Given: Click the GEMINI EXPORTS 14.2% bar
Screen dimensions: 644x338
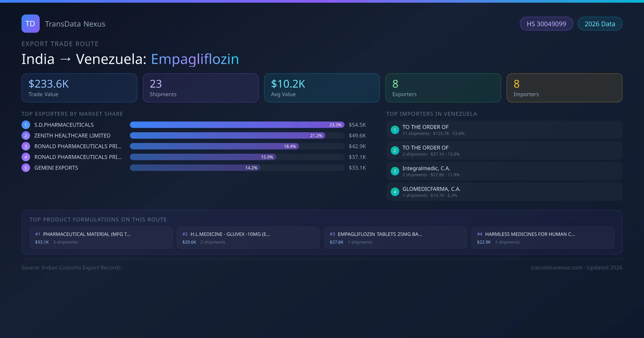Looking at the screenshot, I should point(195,168).
